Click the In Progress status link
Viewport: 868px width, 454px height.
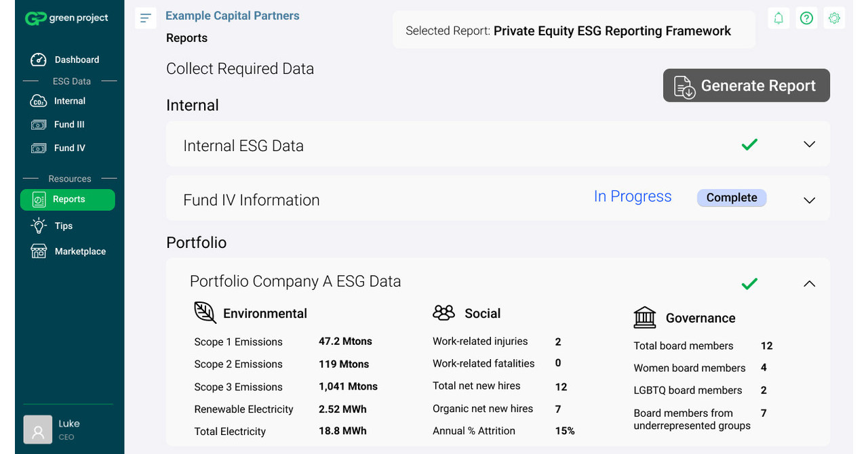(632, 197)
